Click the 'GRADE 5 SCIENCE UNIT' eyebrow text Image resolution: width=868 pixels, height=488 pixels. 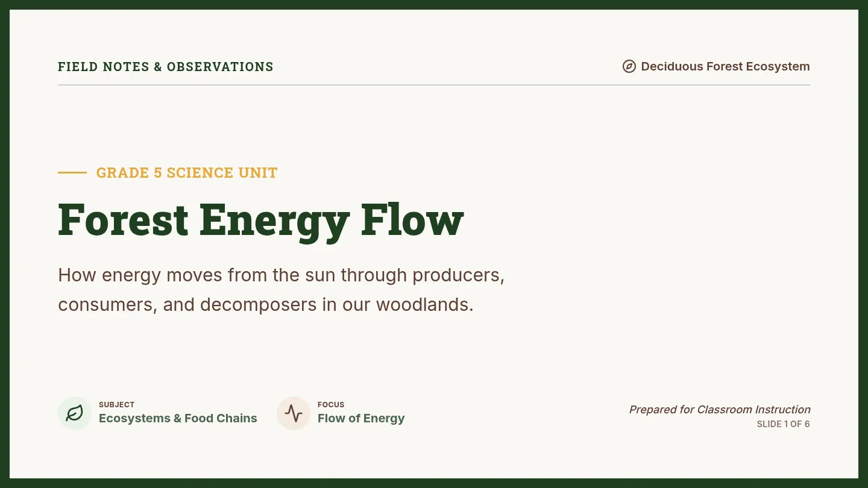coord(187,173)
